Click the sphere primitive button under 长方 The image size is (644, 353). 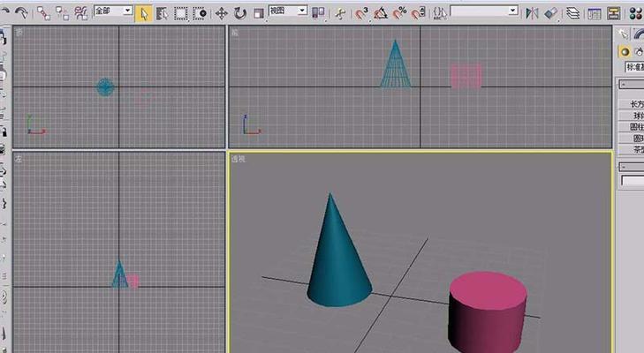632,116
